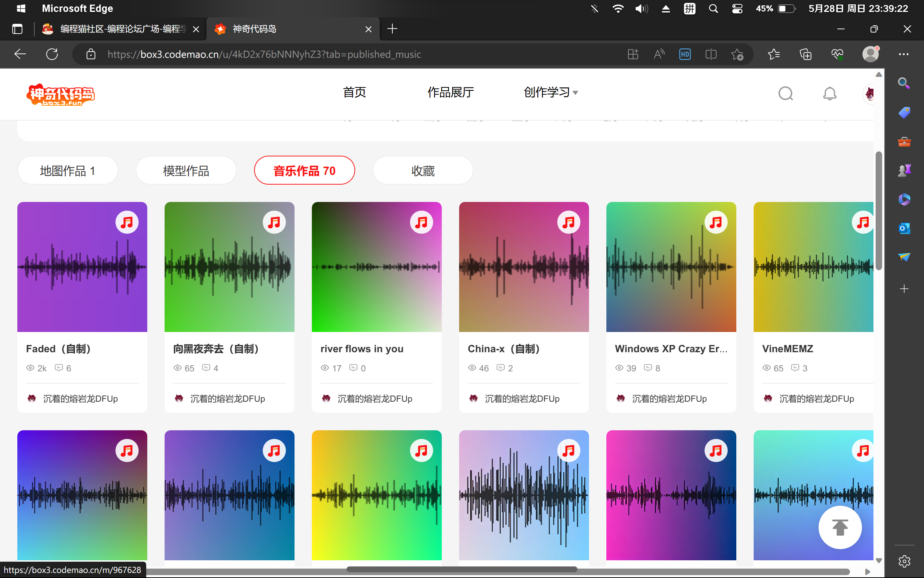Open split screen view

point(711,54)
